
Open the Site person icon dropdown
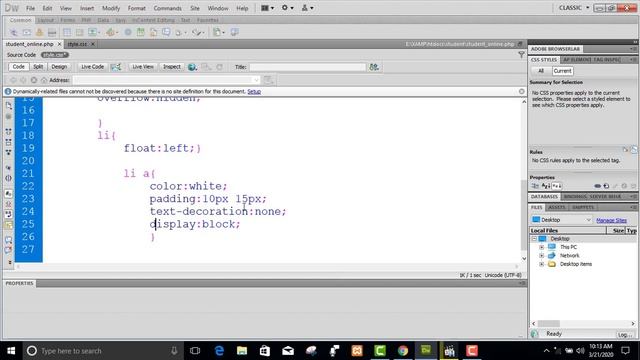[307, 8]
